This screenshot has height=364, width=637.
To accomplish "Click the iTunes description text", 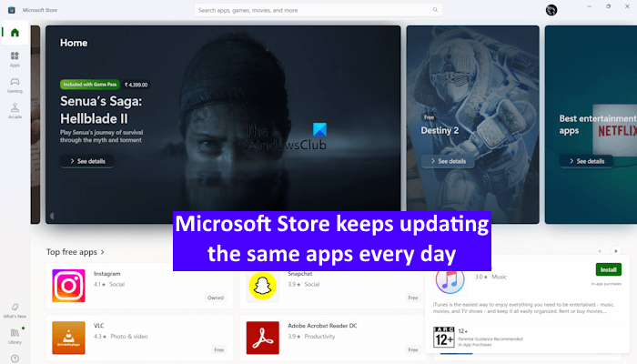I will coord(523,308).
